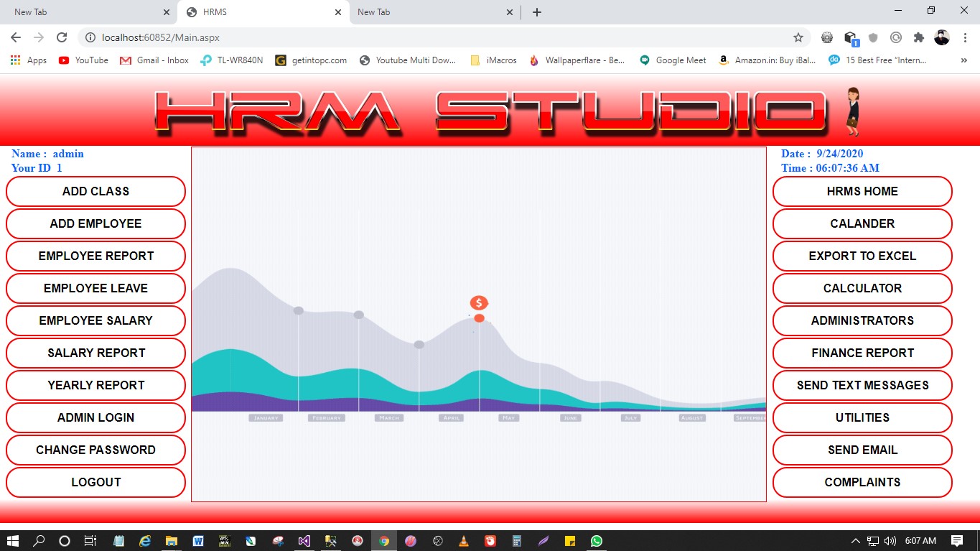Open a new browser tab
This screenshot has width=980, height=551.
(537, 12)
